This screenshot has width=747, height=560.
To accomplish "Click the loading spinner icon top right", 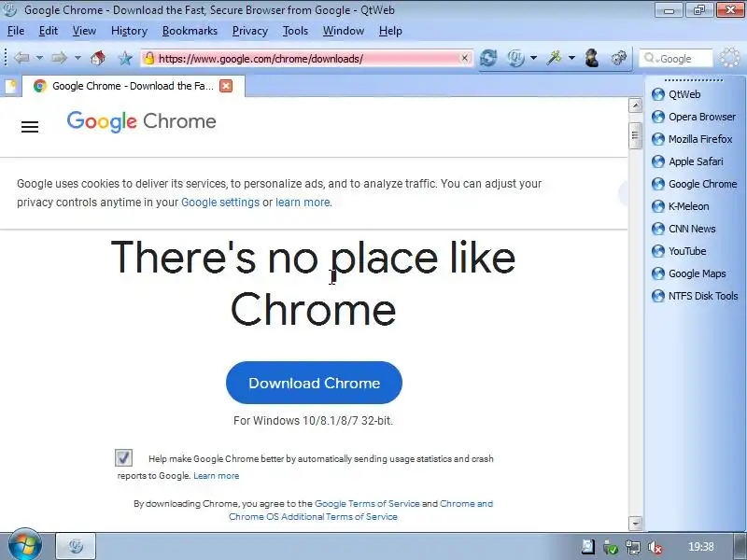I will tap(729, 58).
